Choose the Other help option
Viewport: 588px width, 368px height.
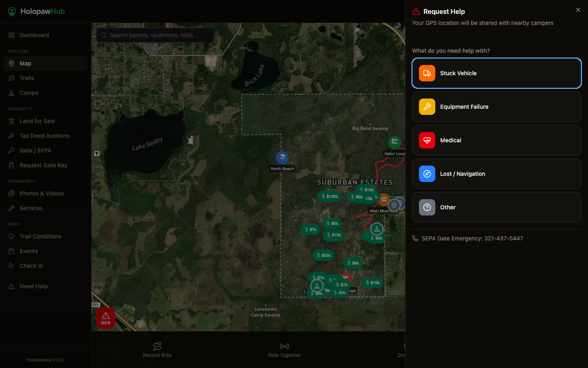[x=497, y=207]
